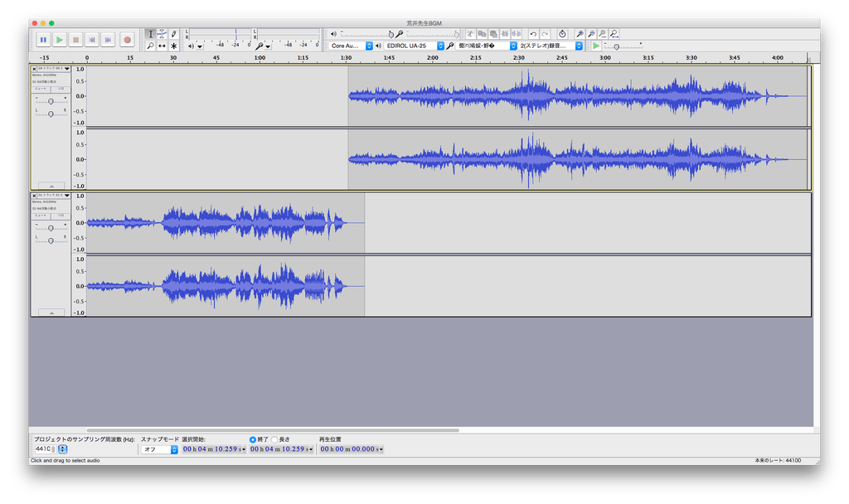The height and width of the screenshot is (504, 849).
Task: Open the second track's name menu
Action: click(x=53, y=196)
